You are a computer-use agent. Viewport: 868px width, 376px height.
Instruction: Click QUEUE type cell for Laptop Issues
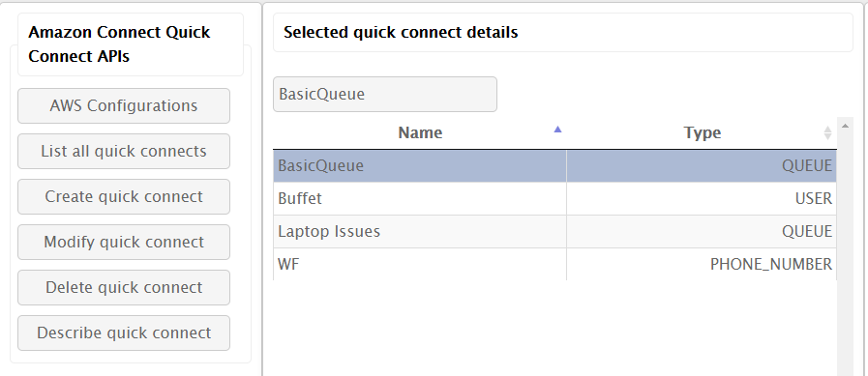(x=702, y=231)
